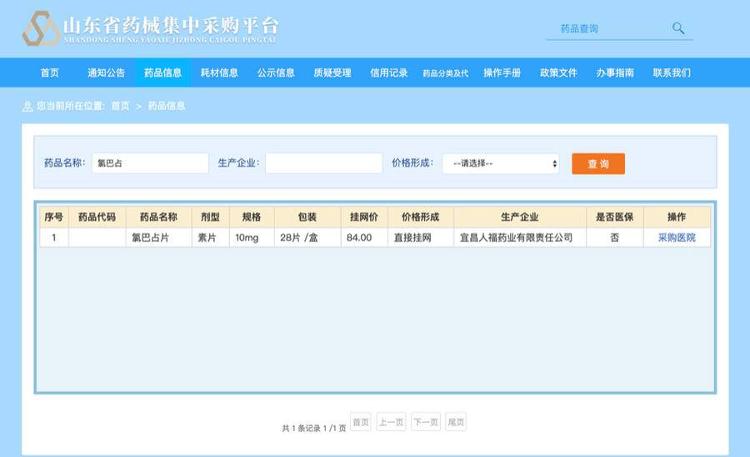750x457 pixels.
Task: Click the 直接挂网 cell
Action: 420,237
